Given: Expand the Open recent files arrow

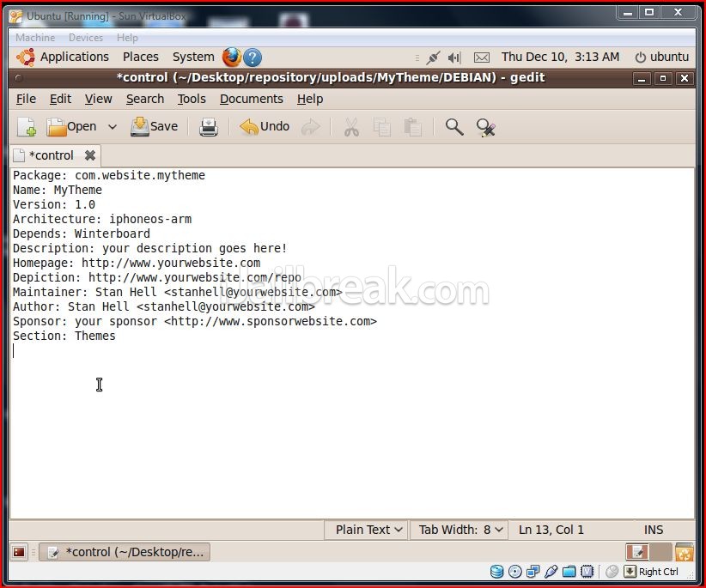Looking at the screenshot, I should pyautogui.click(x=112, y=127).
